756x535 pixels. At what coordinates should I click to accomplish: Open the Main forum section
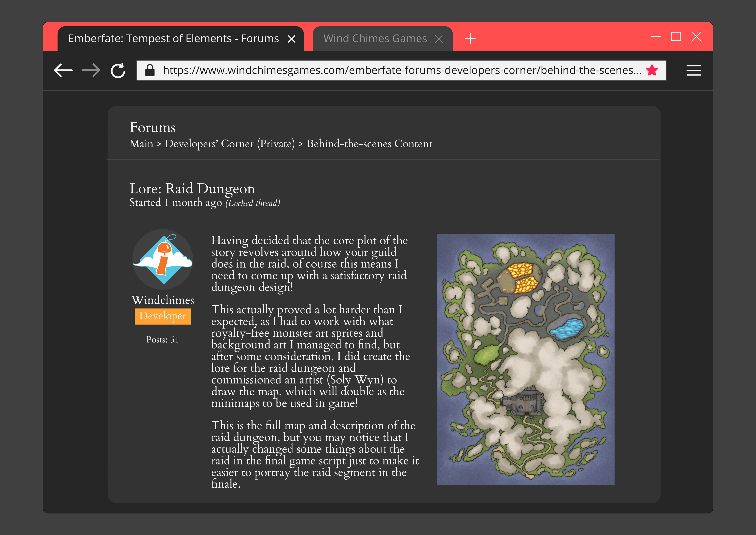pyautogui.click(x=142, y=144)
